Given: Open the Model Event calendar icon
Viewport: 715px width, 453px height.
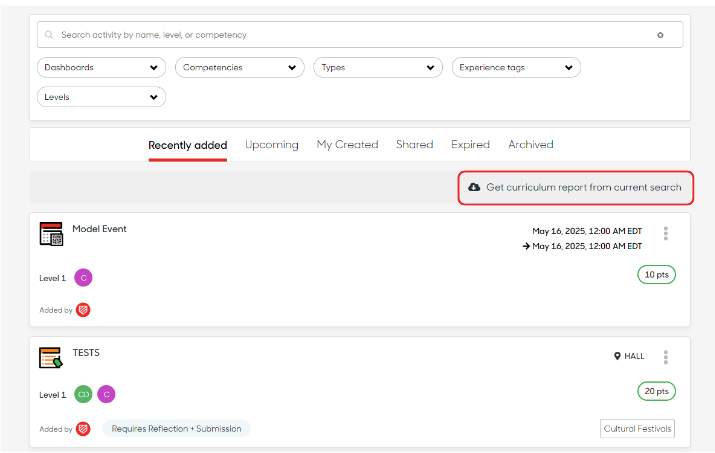Looking at the screenshot, I should click(51, 234).
